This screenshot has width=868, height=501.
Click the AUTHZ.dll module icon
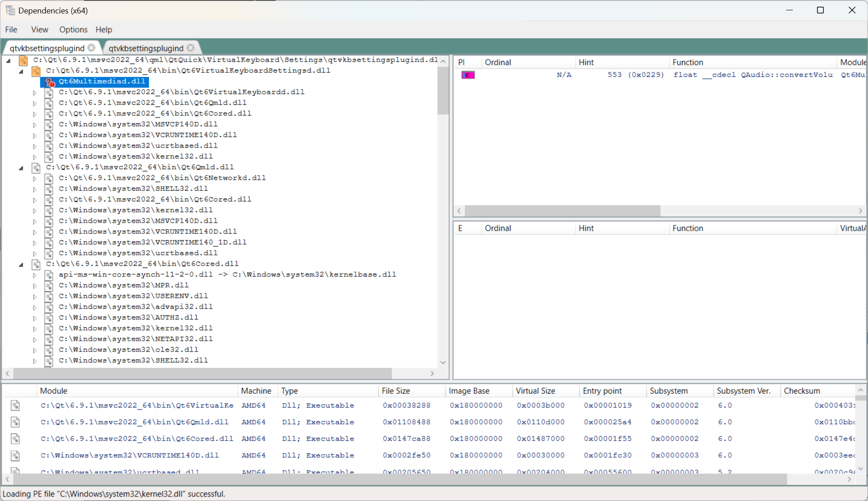[49, 318]
